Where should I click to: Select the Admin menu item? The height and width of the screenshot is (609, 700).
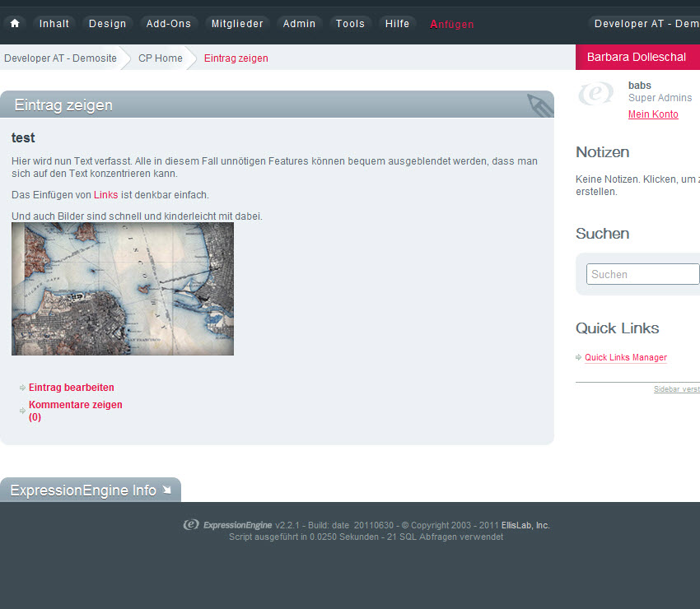point(299,23)
